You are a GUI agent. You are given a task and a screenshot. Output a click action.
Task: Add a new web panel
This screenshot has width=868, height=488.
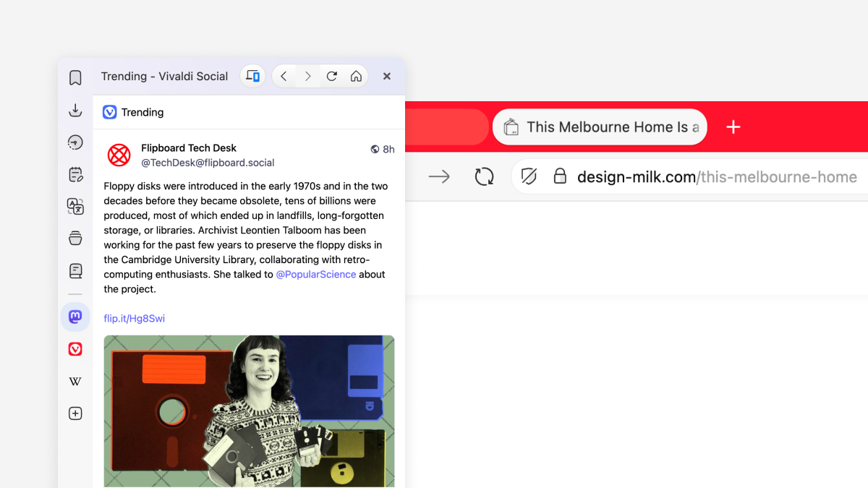coord(75,414)
